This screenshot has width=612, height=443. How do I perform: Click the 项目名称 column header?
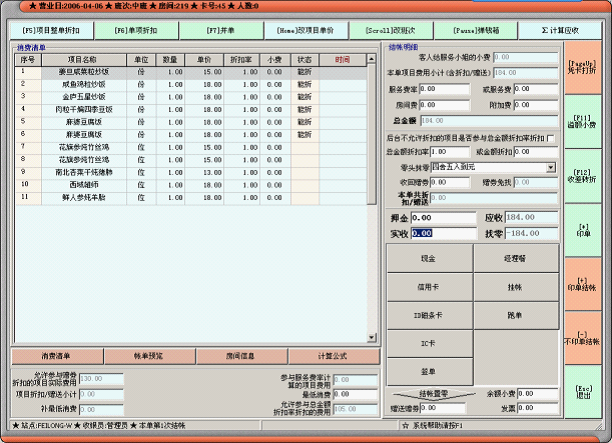pyautogui.click(x=84, y=60)
